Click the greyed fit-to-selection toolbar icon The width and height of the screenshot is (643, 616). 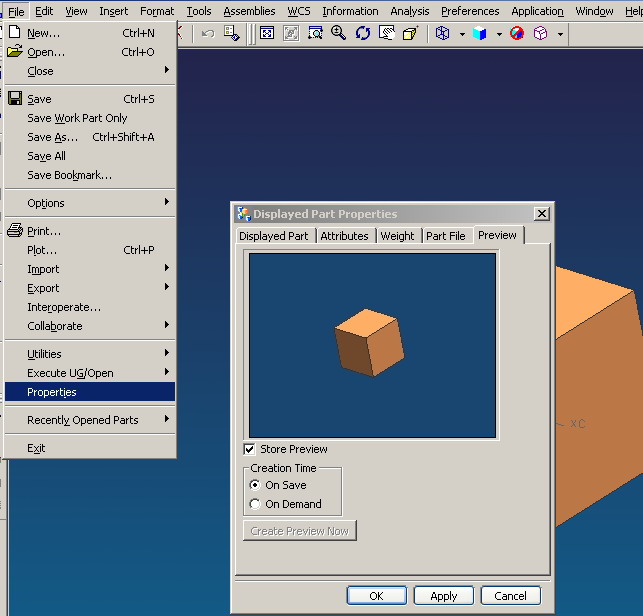coord(291,33)
